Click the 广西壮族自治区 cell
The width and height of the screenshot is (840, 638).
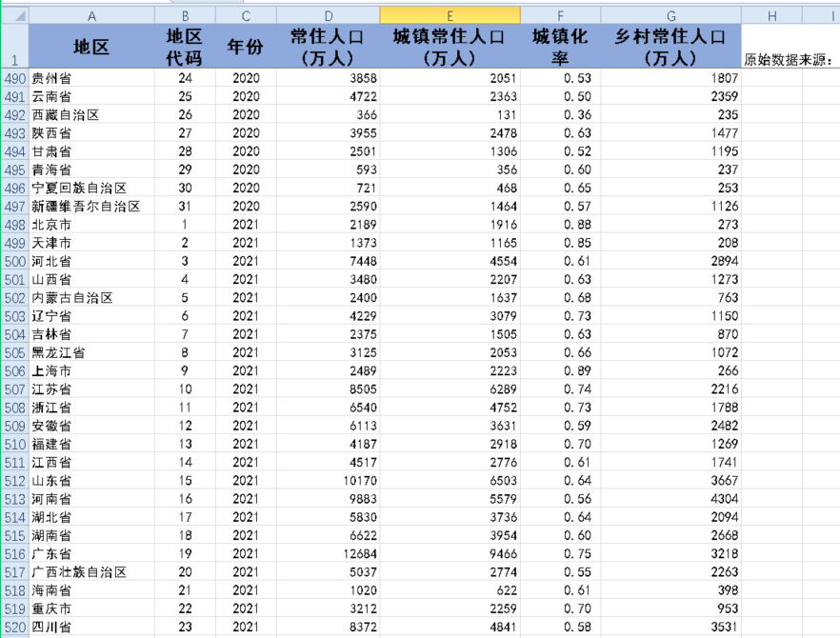pos(91,572)
